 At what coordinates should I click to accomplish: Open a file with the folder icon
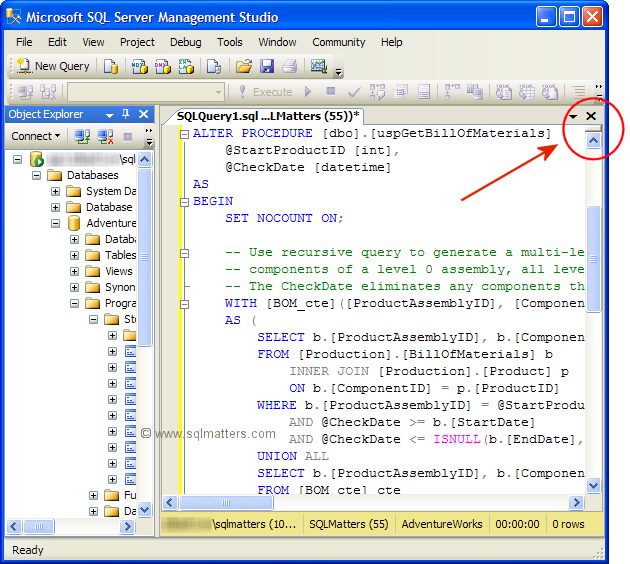click(243, 66)
